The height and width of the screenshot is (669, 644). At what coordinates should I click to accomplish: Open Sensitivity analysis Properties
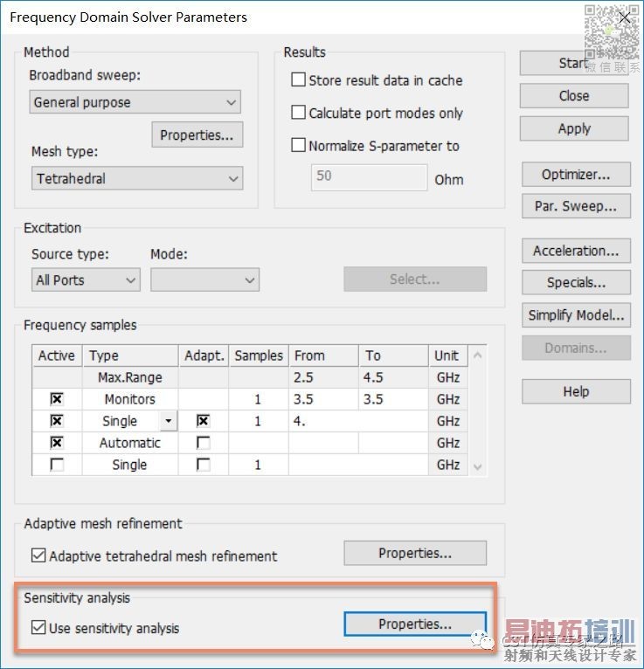pos(415,624)
